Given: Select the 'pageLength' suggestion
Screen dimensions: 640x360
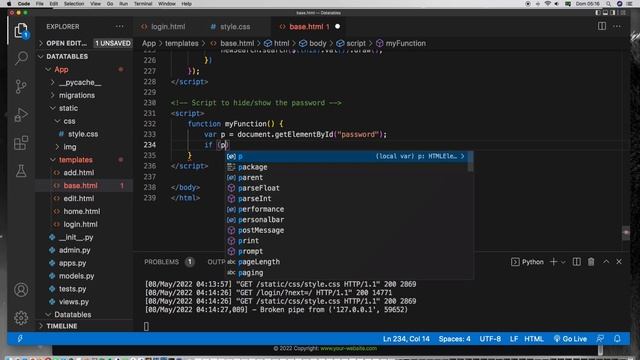Looking at the screenshot, I should click(x=349, y=262).
